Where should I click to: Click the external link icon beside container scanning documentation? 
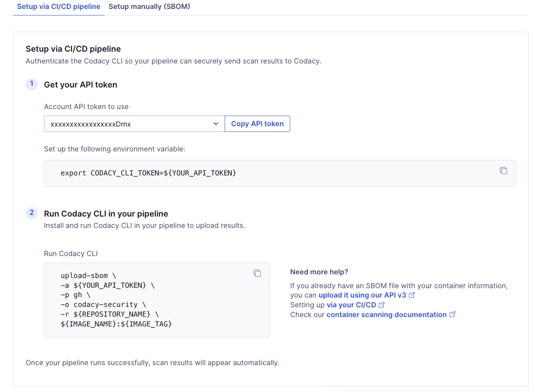[453, 314]
